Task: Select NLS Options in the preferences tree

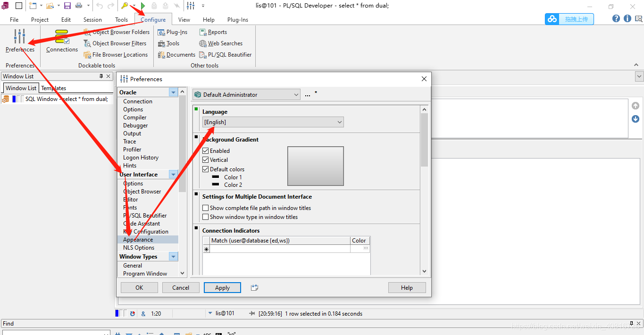Action: coord(139,248)
